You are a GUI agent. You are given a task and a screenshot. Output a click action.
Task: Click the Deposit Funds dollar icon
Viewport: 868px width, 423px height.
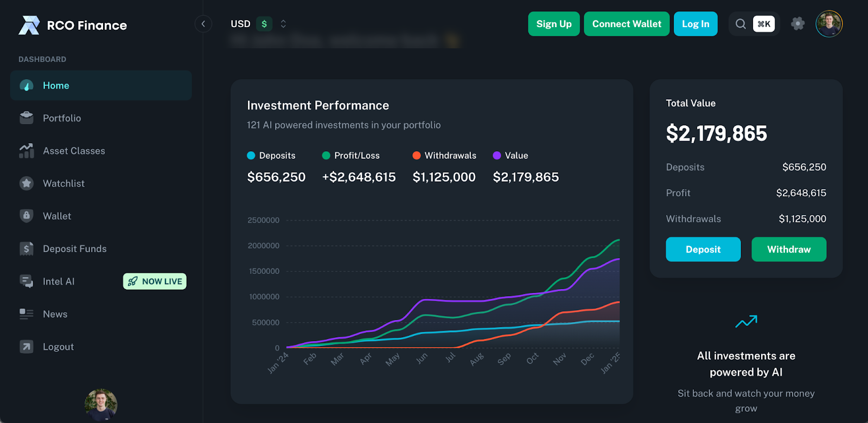[x=26, y=248]
